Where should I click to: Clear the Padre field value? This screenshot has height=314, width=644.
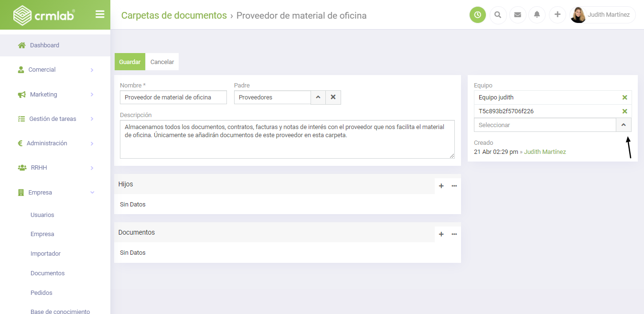333,97
